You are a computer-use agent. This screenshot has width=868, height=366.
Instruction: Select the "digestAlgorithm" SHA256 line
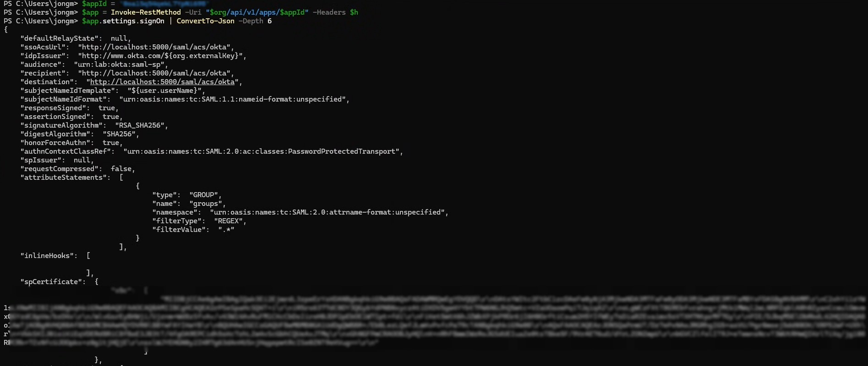coord(80,134)
